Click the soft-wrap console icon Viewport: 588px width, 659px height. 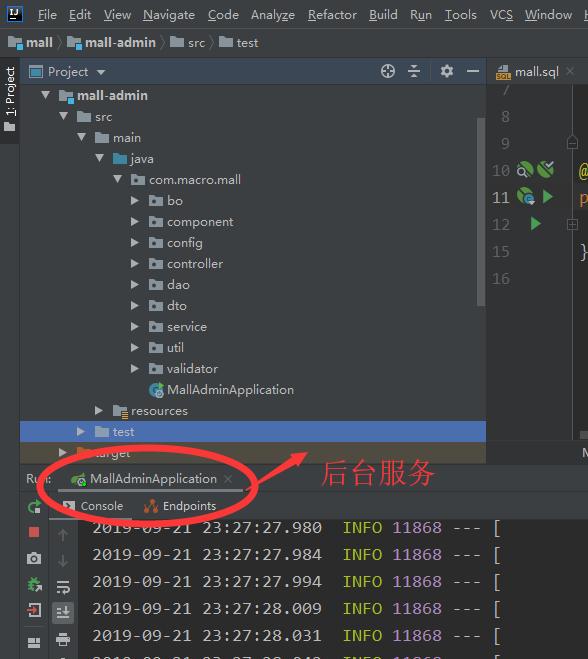point(63,586)
